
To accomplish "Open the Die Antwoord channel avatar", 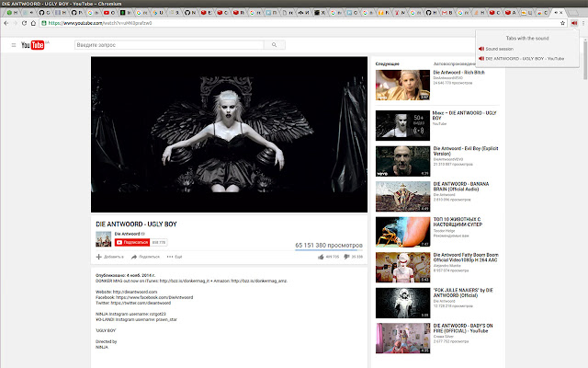I will 104,239.
